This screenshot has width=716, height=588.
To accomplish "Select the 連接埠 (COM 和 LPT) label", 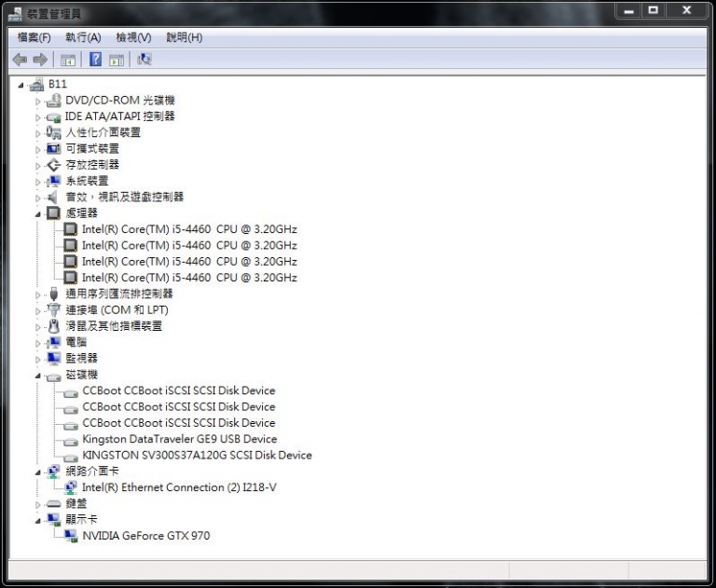I will pos(117,310).
